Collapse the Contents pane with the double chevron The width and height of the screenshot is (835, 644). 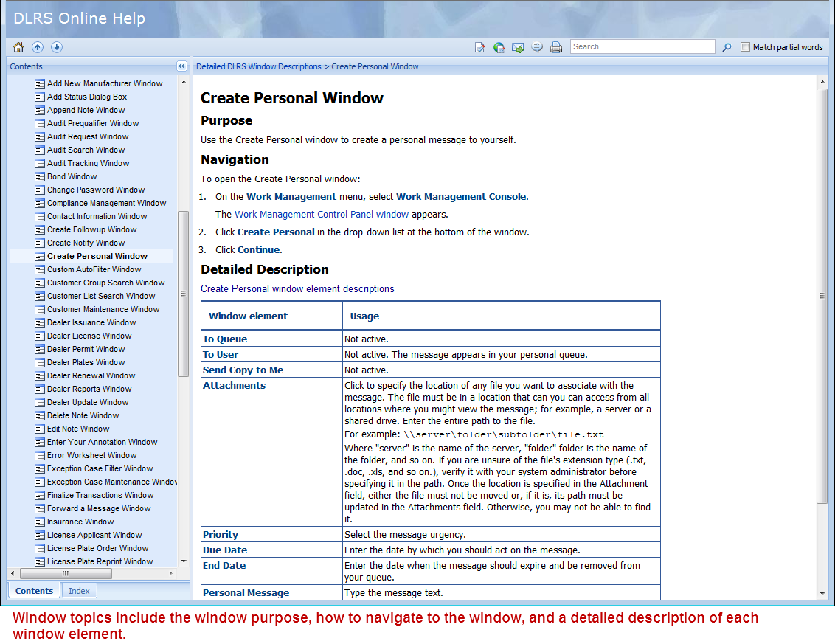[181, 66]
